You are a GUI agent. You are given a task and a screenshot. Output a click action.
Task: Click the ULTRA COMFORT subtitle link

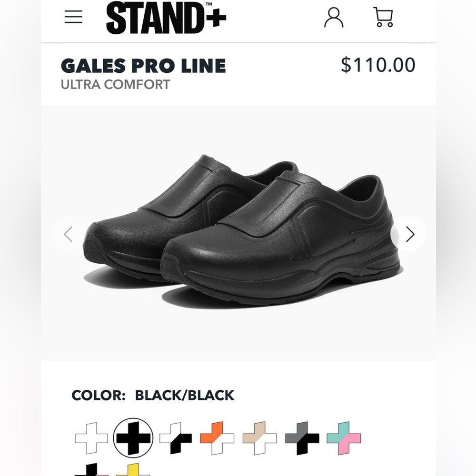tap(115, 85)
